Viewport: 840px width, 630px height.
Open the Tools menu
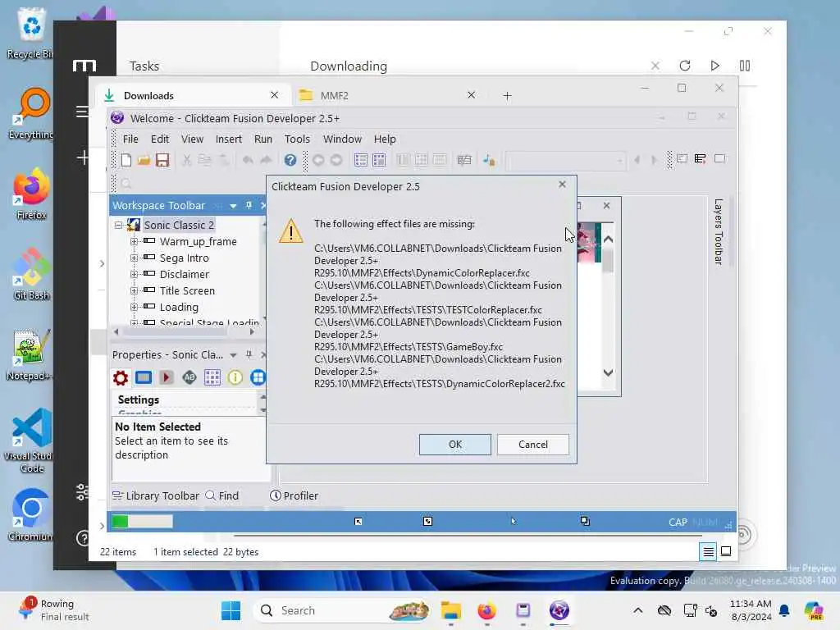point(297,139)
